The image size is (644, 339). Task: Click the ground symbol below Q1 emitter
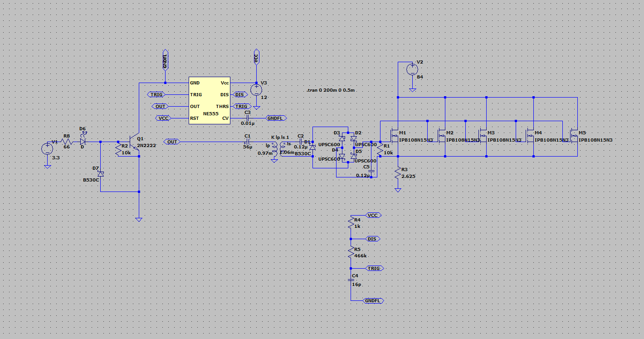139,220
